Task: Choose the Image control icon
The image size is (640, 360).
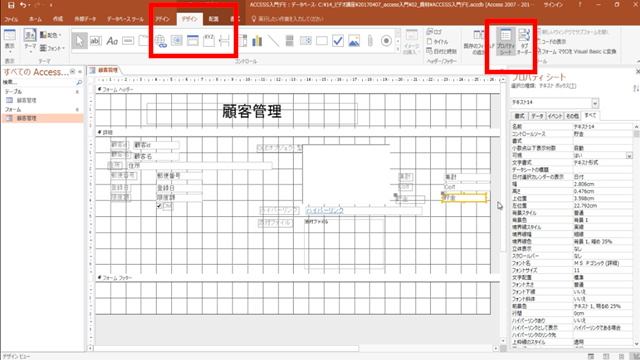Action: pyautogui.click(x=354, y=41)
